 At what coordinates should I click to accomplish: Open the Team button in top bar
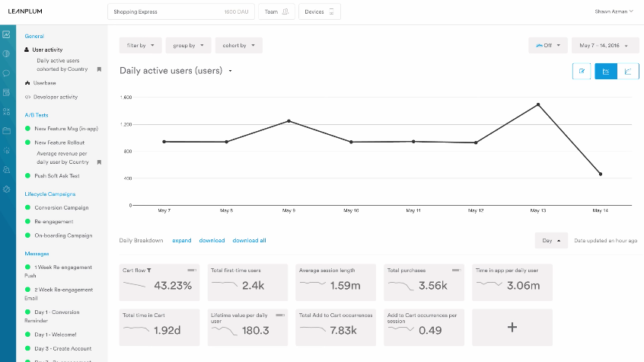pyautogui.click(x=276, y=11)
